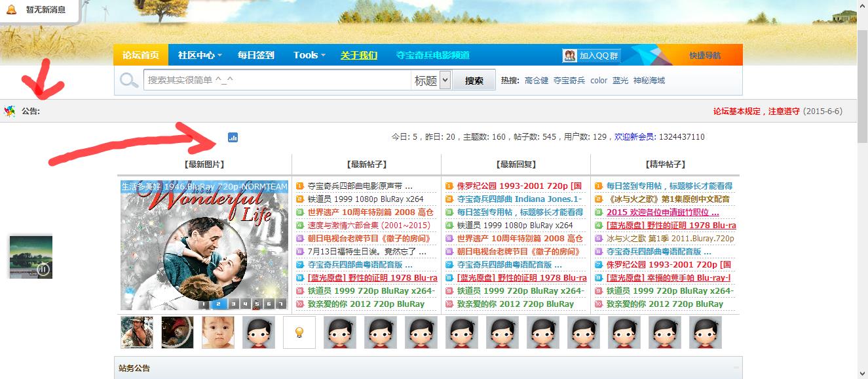Focus the search input field
The image size is (868, 379).
click(x=277, y=80)
